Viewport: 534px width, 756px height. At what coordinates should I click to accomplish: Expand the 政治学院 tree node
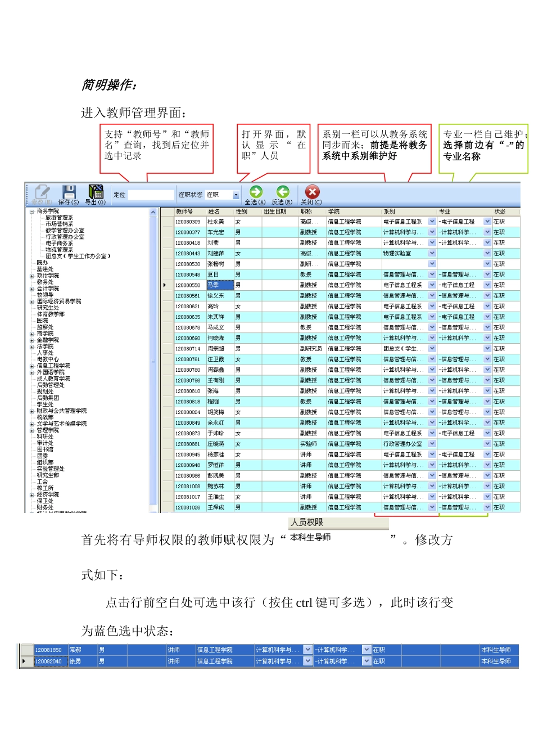click(x=32, y=276)
